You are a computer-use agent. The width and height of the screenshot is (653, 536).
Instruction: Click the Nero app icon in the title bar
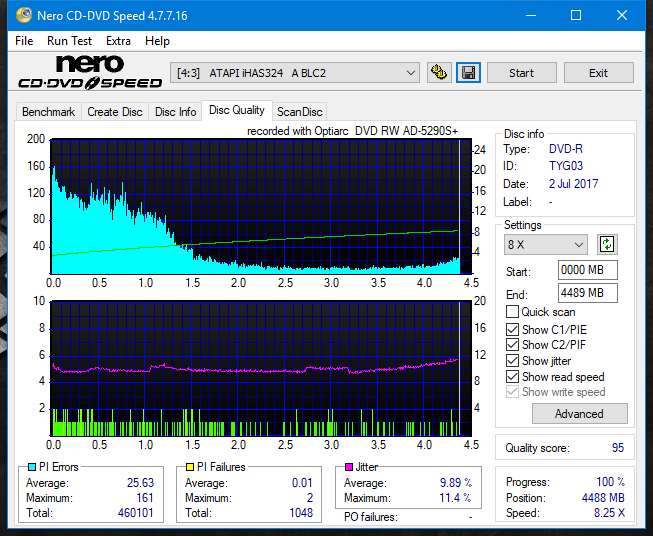tap(23, 15)
